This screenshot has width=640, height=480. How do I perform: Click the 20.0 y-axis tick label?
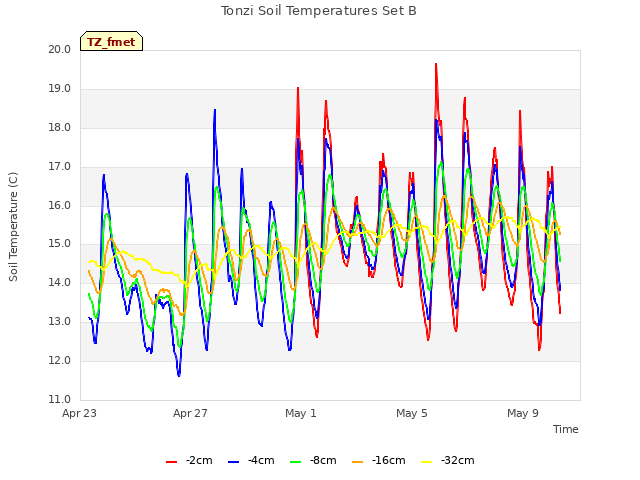coord(60,50)
